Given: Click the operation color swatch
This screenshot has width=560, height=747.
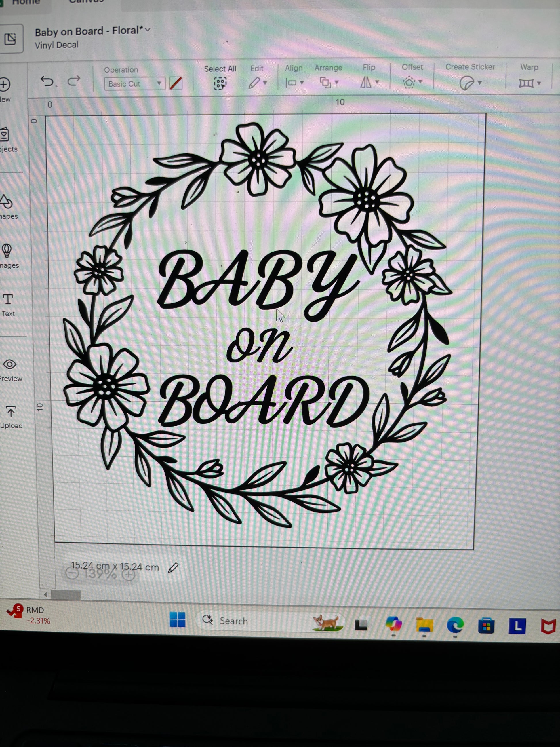Looking at the screenshot, I should point(176,83).
